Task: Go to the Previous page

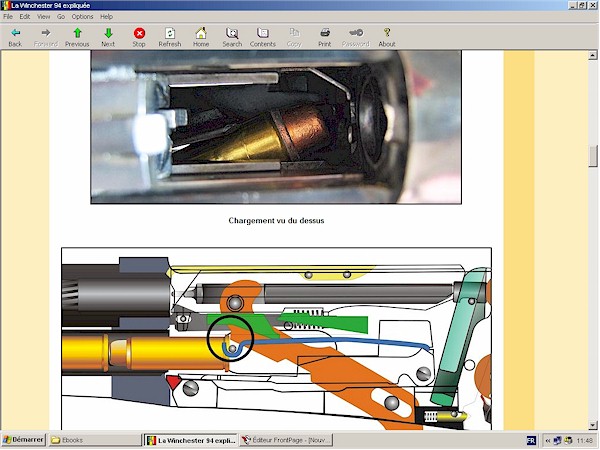Action: pyautogui.click(x=77, y=37)
